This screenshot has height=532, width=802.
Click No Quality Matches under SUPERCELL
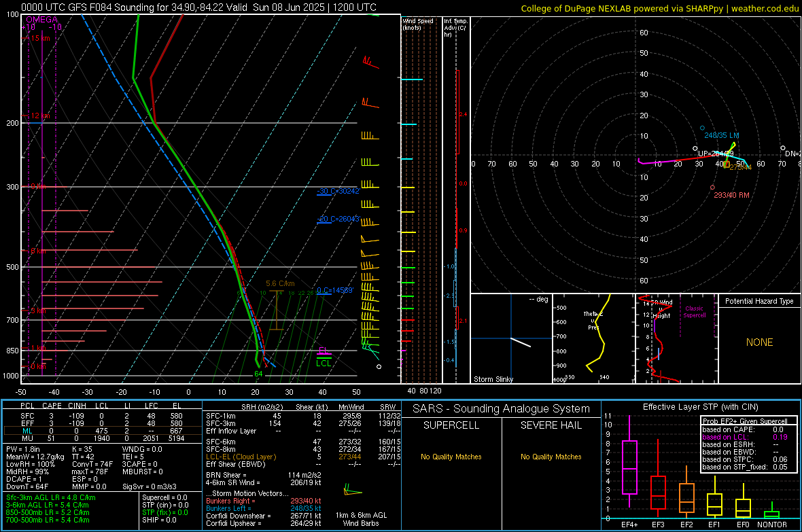click(451, 457)
